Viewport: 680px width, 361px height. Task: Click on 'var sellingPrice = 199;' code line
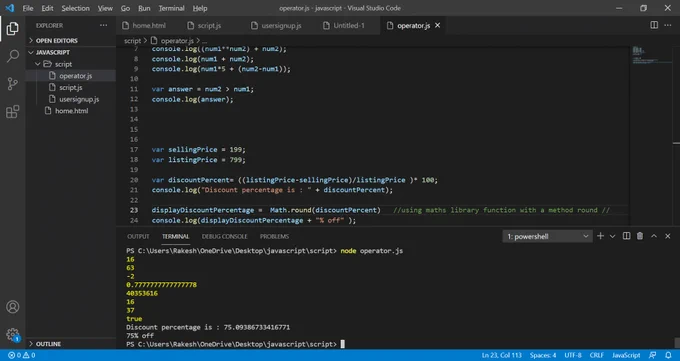[x=199, y=149]
